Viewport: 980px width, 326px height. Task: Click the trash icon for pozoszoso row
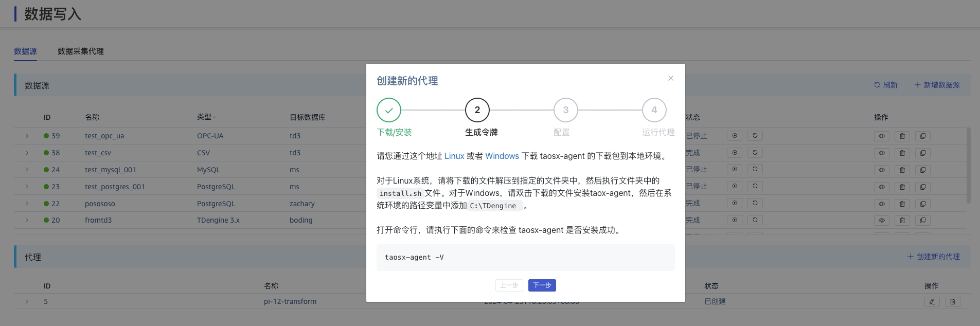pyautogui.click(x=902, y=204)
